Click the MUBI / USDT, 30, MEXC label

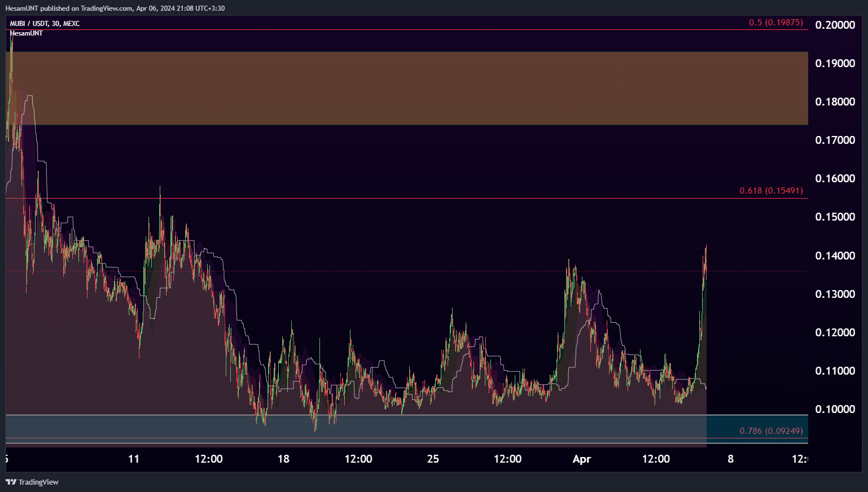coord(45,24)
